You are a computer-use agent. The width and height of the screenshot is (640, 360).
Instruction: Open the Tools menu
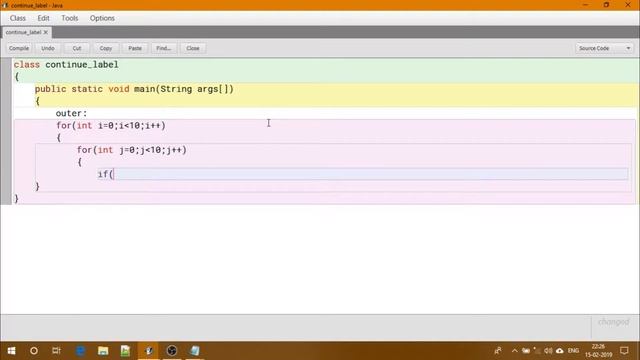point(69,18)
